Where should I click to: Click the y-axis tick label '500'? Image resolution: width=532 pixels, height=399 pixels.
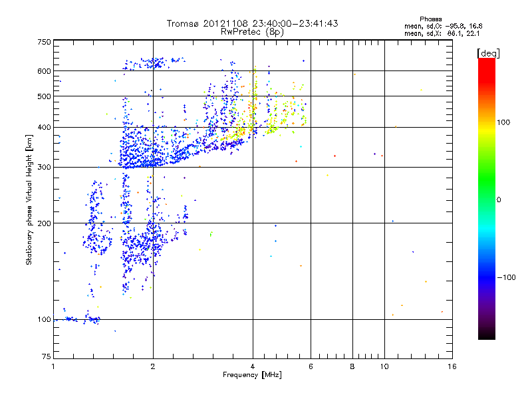[x=44, y=96]
